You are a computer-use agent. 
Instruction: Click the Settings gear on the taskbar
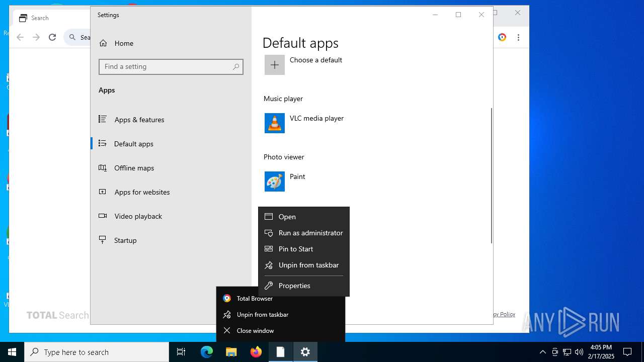pos(305,352)
